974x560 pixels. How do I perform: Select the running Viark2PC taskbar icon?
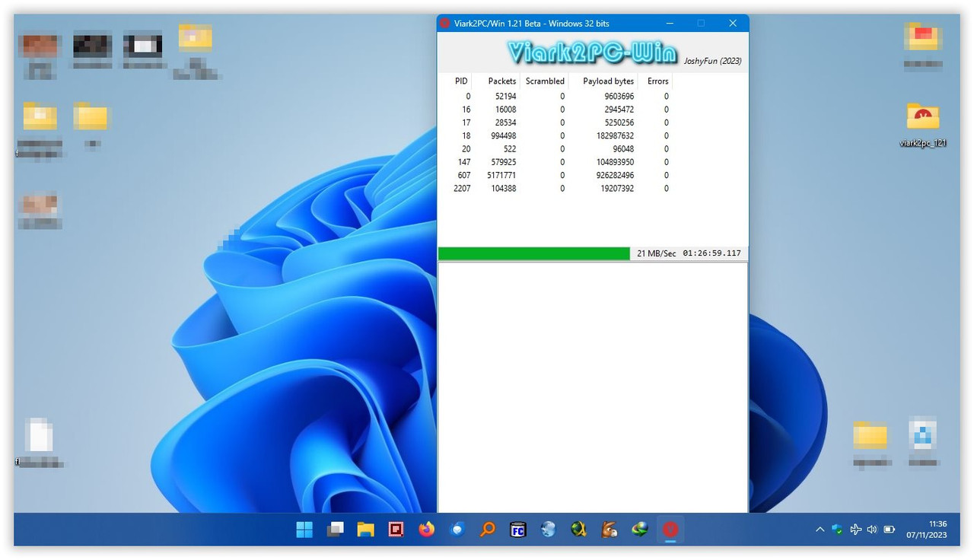(x=670, y=530)
